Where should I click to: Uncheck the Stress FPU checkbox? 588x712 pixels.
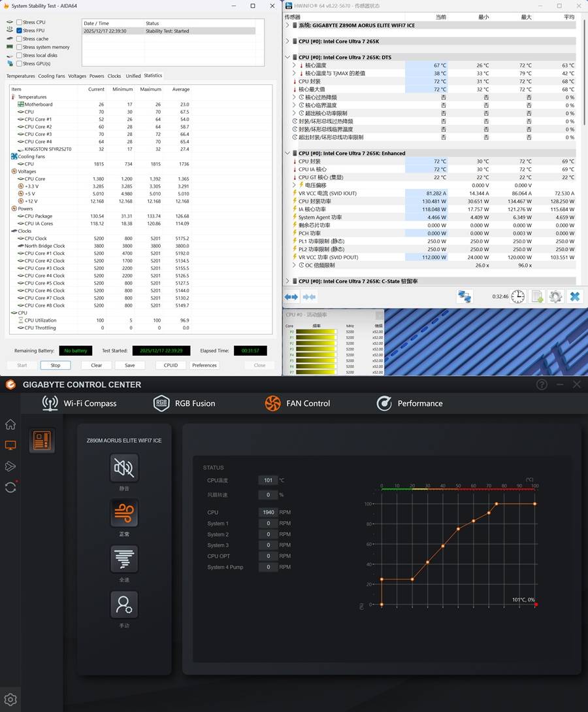19,31
